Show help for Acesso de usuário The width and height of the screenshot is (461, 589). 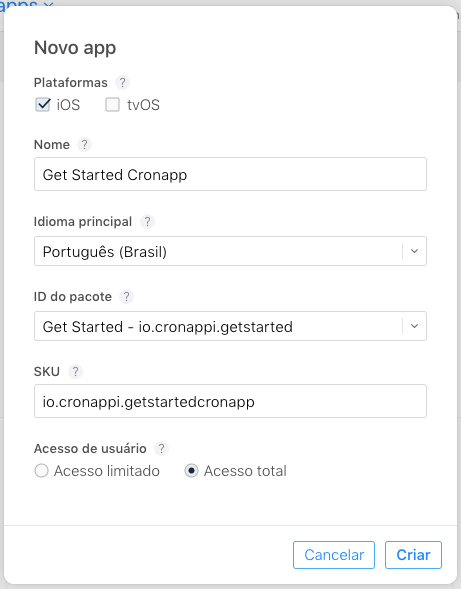pos(161,449)
